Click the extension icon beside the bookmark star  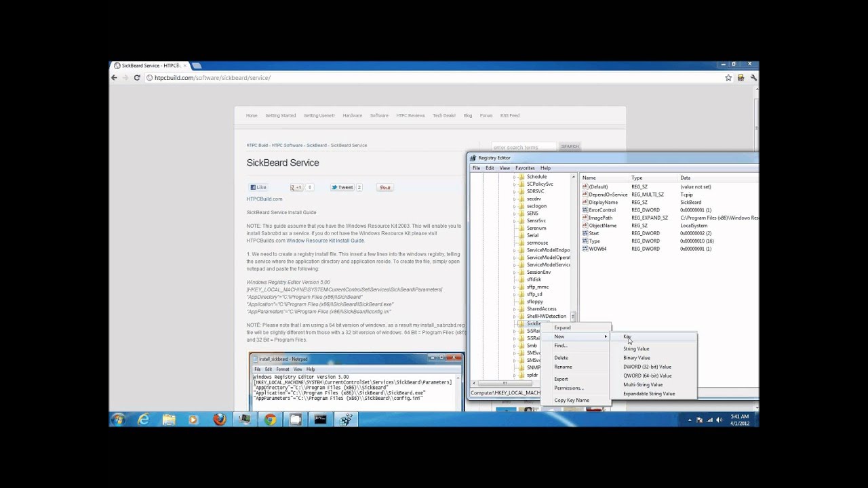[741, 78]
